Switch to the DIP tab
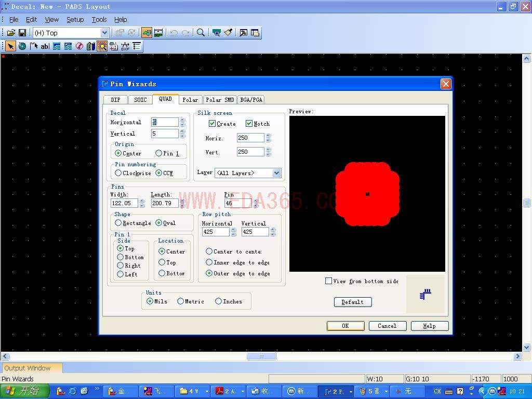Screen dimensions: 532x399 coord(115,100)
